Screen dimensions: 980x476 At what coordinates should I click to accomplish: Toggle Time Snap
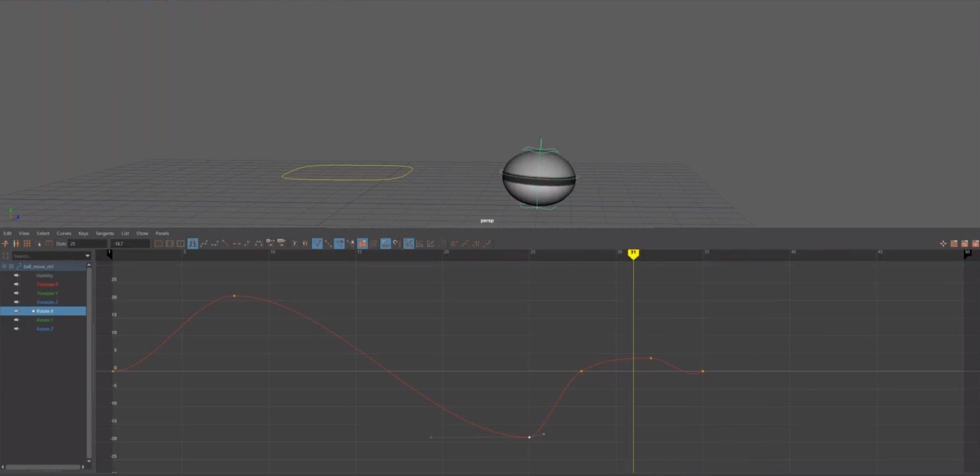(x=385, y=244)
